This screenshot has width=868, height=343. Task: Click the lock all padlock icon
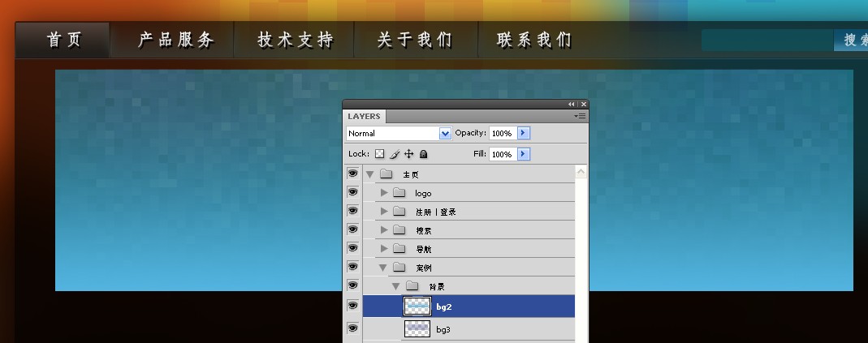pyautogui.click(x=424, y=154)
